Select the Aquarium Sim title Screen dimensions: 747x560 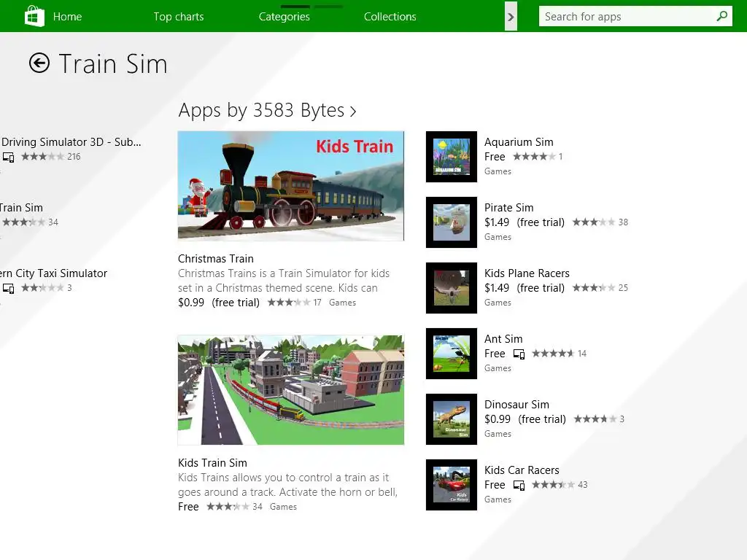(519, 142)
